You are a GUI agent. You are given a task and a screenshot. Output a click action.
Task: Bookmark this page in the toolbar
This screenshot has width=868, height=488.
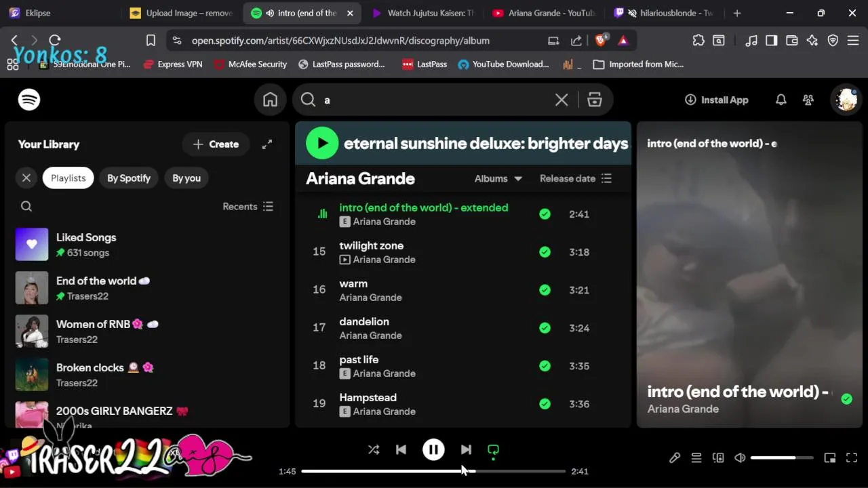click(151, 41)
